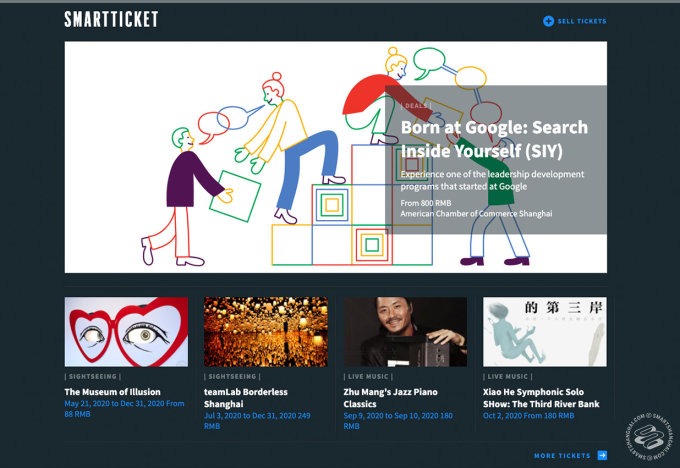This screenshot has height=468, width=680.
Task: Open the Born at Google event title
Action: pos(494,139)
